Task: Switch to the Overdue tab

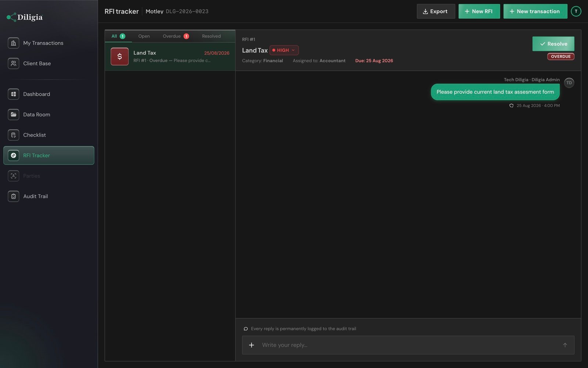Action: [176, 36]
